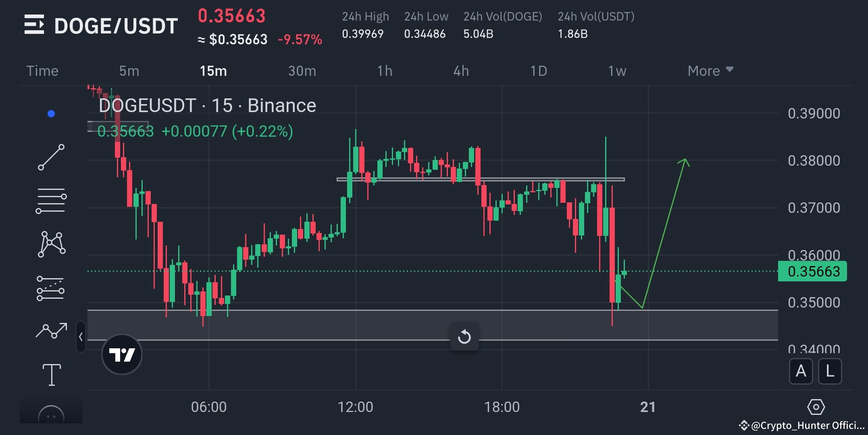Open the More intervals dropdown

pyautogui.click(x=709, y=71)
